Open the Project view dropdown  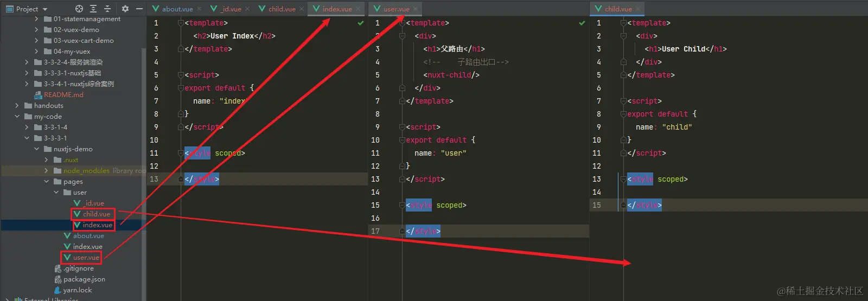pos(45,9)
